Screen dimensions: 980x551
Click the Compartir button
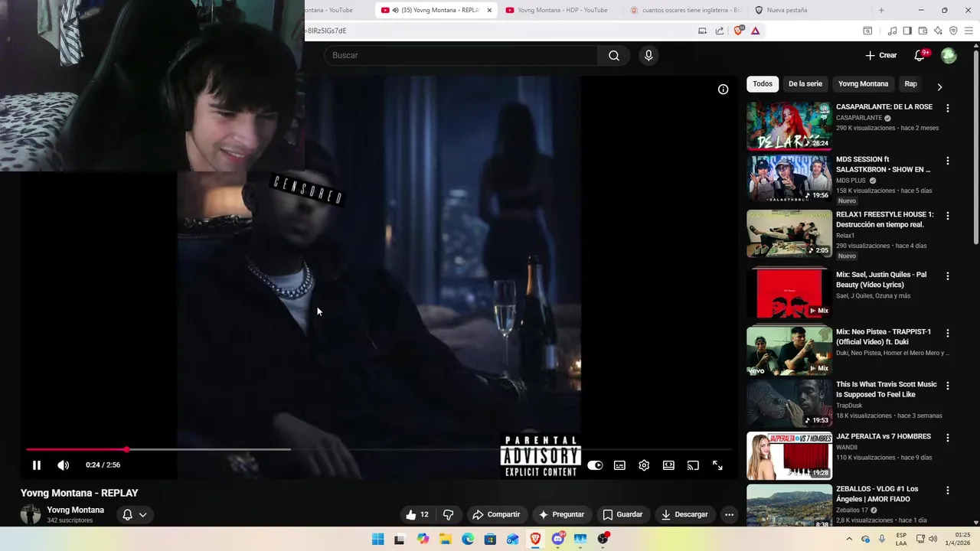[496, 514]
